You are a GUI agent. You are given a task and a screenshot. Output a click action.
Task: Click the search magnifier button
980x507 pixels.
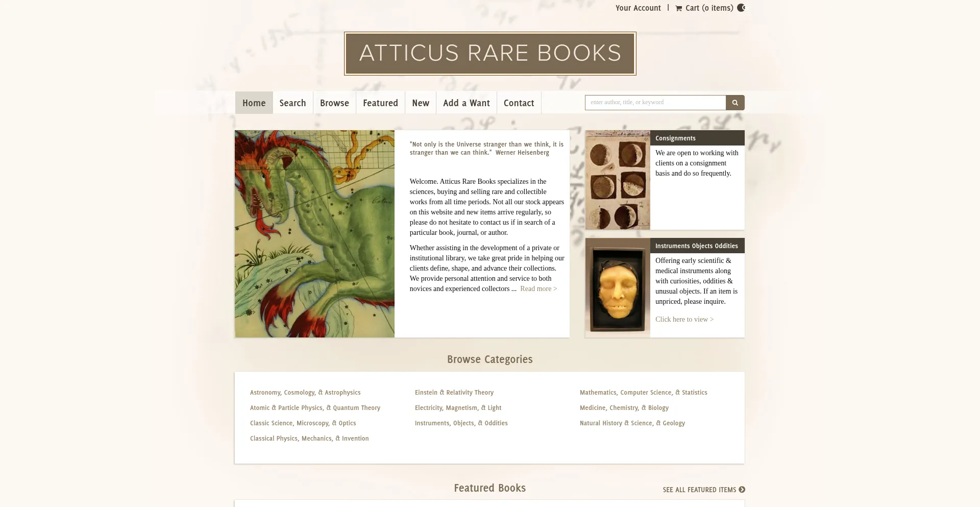(735, 103)
